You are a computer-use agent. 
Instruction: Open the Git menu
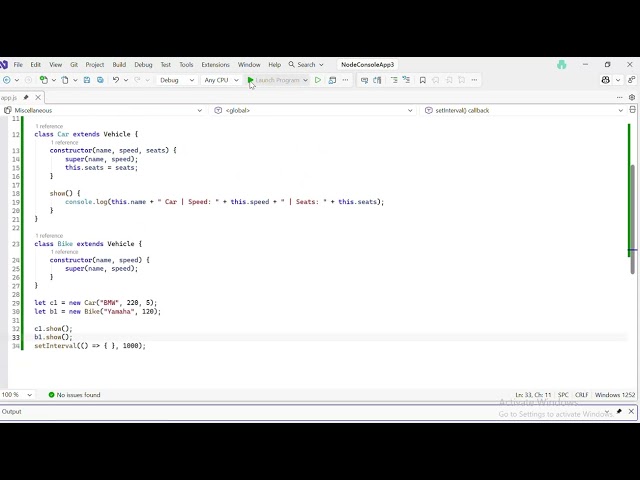click(x=74, y=64)
